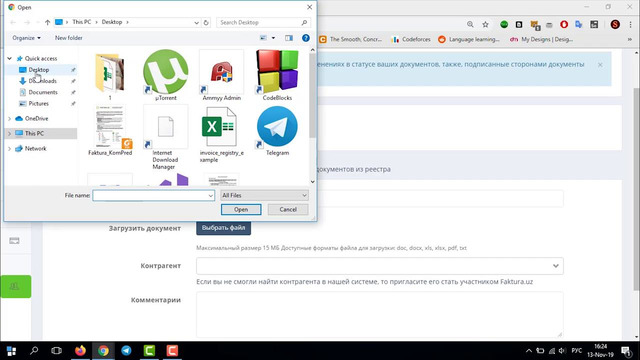Dismiss the blue notification banner
Image resolution: width=640 pixels, height=360 pixels.
(600, 65)
